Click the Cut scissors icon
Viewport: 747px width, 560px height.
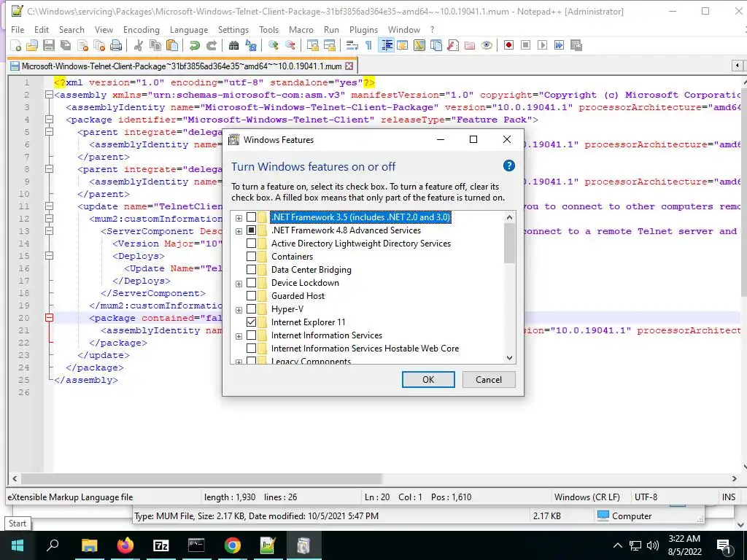pos(139,45)
